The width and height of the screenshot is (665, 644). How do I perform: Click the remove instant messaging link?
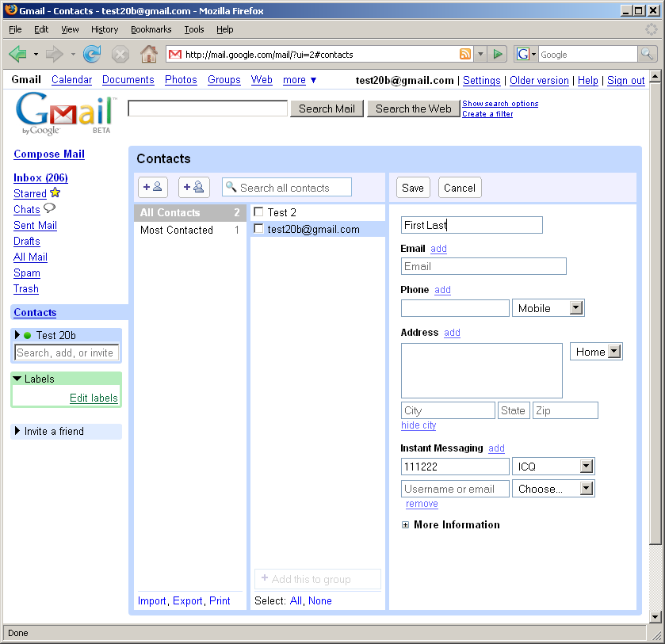tap(422, 504)
